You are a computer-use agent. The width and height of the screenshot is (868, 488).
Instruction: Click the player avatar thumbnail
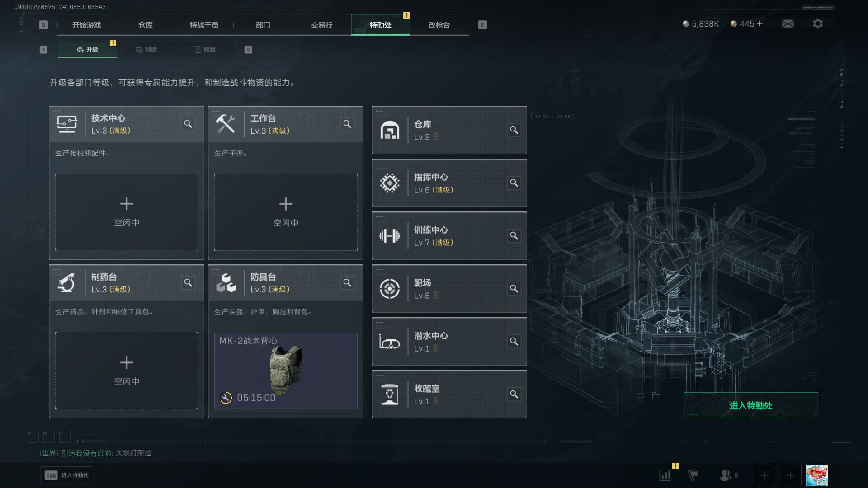817,475
